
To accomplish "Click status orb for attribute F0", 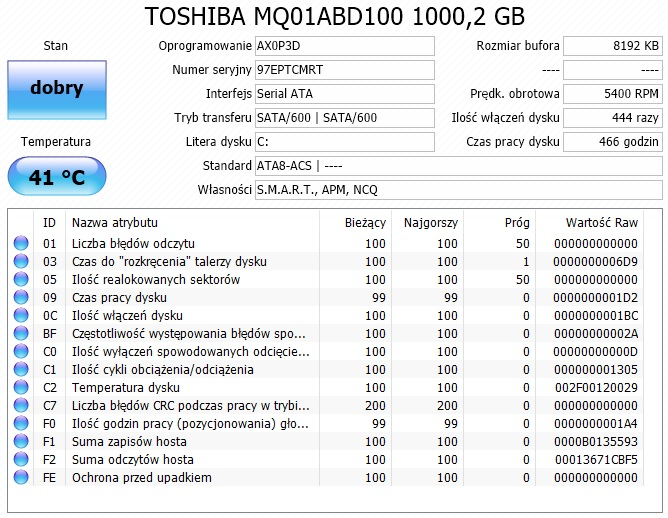I will [x=21, y=423].
